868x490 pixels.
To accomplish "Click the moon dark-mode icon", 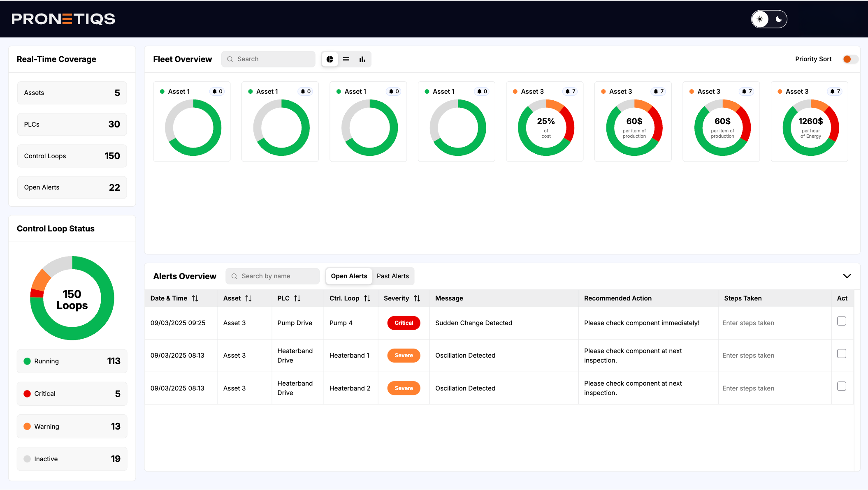I will (x=778, y=19).
